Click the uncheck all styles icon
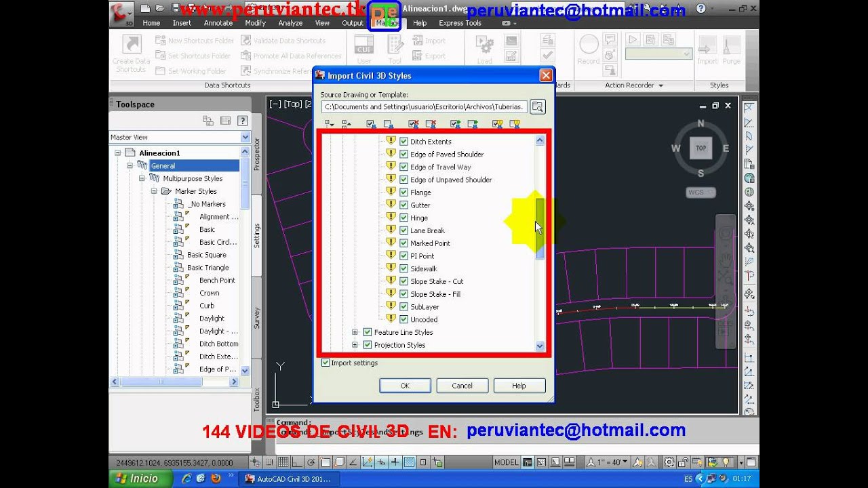868x488 pixels. [388, 124]
